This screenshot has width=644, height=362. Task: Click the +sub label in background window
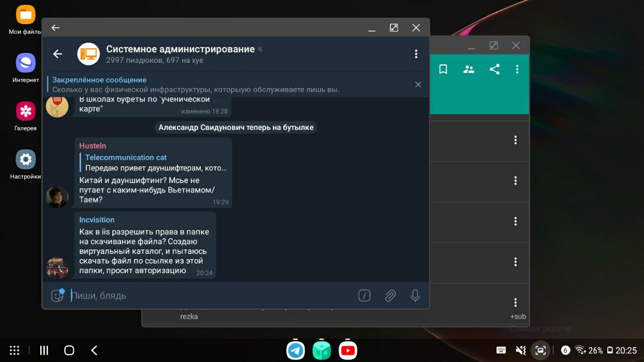[x=518, y=317]
